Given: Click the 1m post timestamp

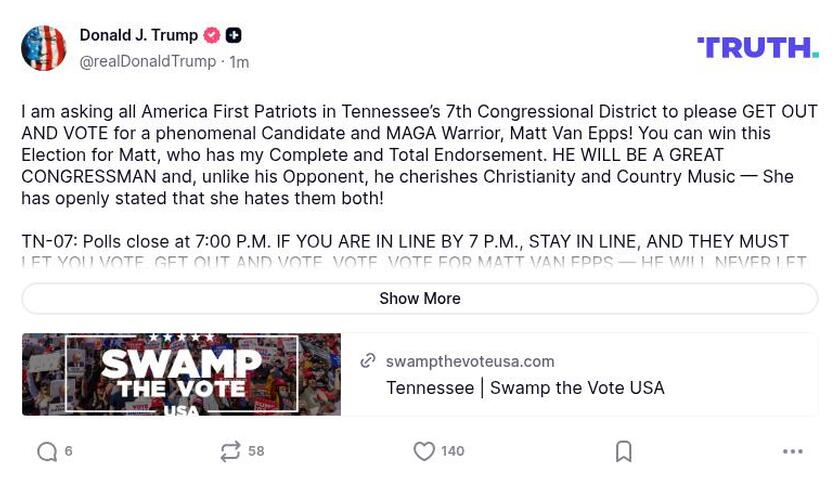Looking at the screenshot, I should (239, 62).
